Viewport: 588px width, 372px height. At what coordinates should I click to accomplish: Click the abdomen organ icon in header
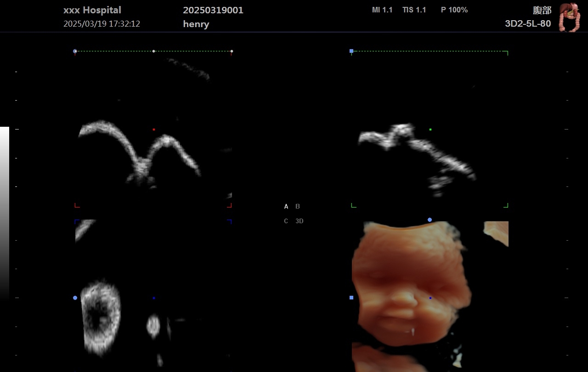(x=569, y=17)
